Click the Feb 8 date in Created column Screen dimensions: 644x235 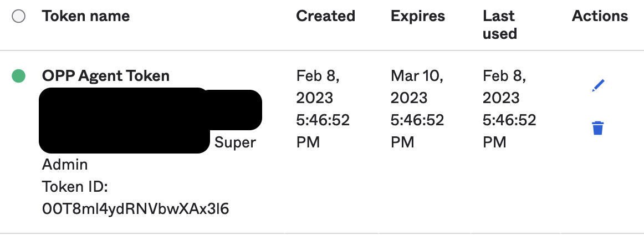[318, 76]
